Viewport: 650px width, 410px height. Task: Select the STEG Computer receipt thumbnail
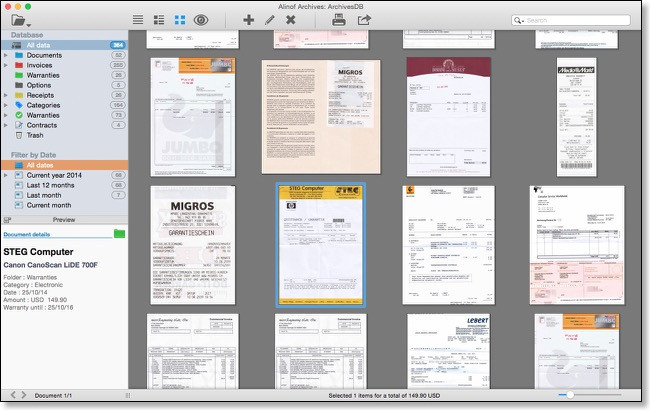coord(321,245)
